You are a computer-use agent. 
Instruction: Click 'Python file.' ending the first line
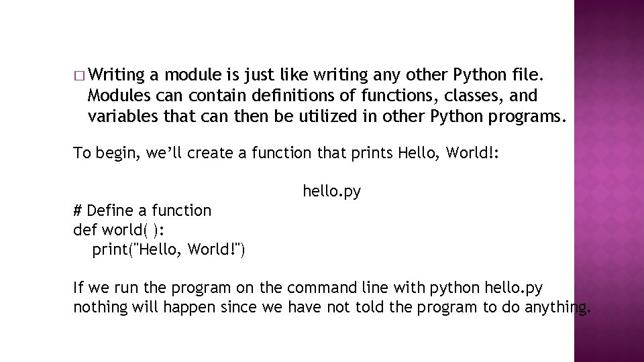pyautogui.click(x=497, y=72)
